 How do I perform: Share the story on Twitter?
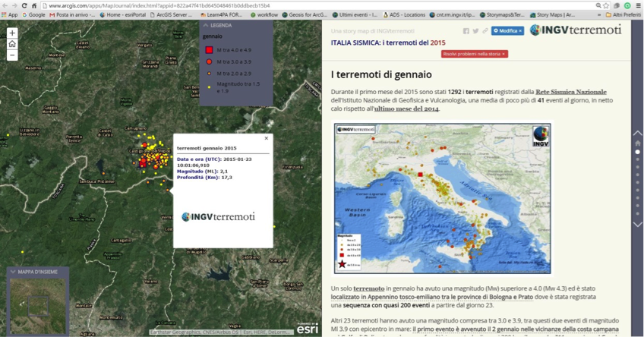click(x=475, y=31)
